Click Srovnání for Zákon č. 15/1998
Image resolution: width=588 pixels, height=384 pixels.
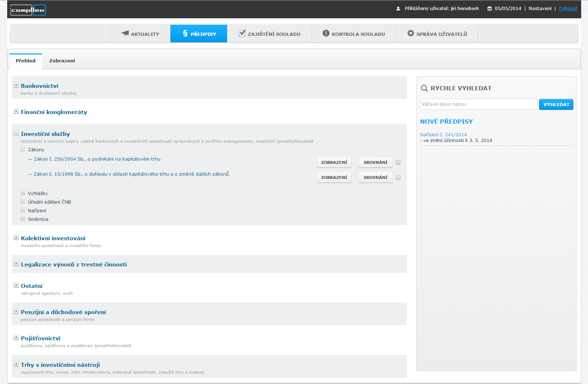375,177
